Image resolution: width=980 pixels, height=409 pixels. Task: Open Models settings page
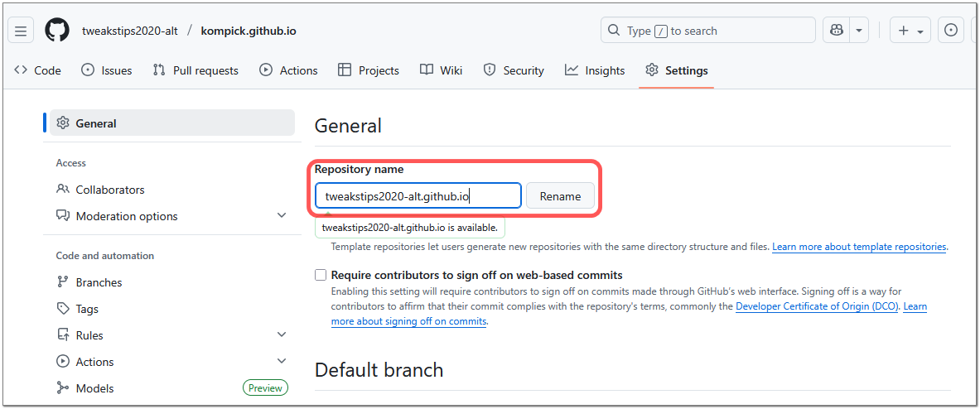[171, 387]
